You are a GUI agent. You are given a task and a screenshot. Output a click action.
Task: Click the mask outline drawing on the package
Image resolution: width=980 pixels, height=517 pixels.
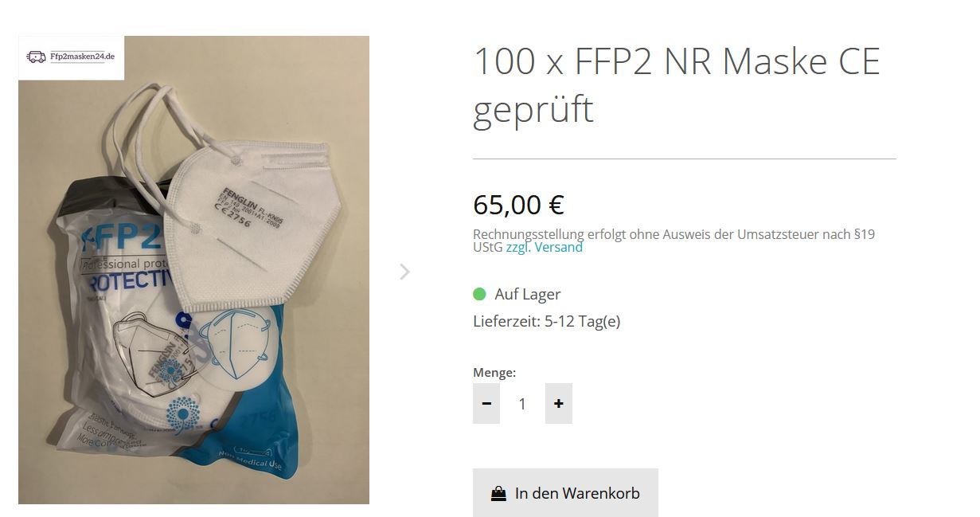pos(235,343)
